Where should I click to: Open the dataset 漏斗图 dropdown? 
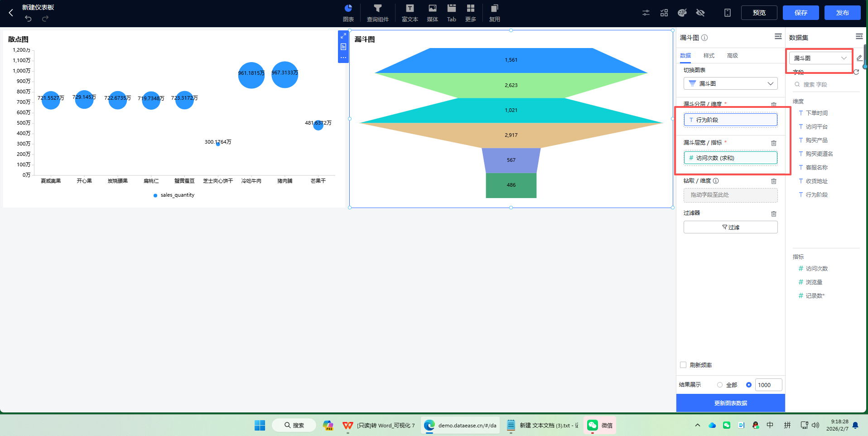(x=820, y=58)
